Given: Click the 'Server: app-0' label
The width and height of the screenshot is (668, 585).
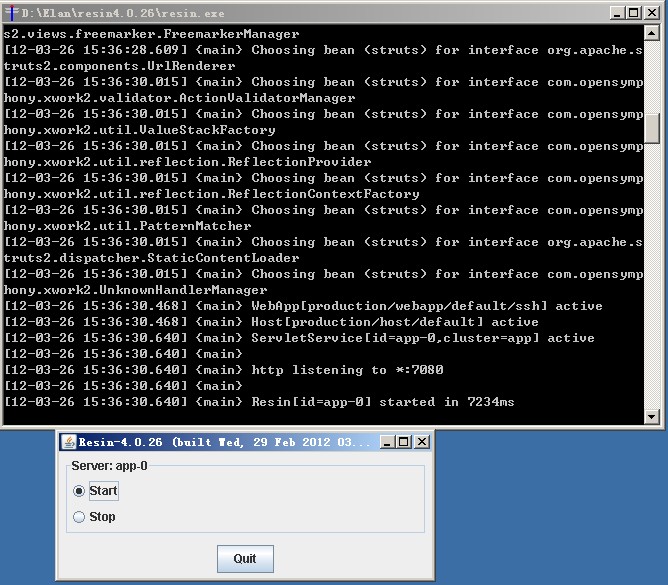Looking at the screenshot, I should click(x=109, y=466).
